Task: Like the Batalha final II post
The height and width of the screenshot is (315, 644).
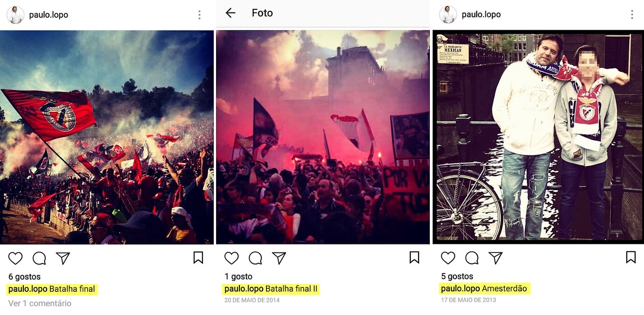Action: click(231, 258)
